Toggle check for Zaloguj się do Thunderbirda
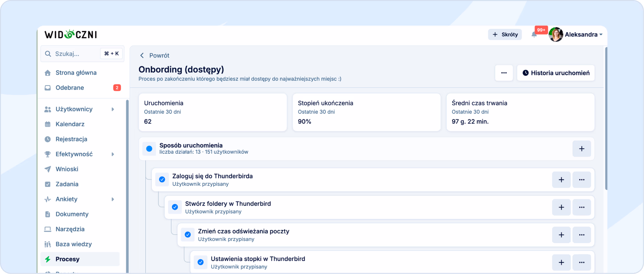644x274 pixels. [x=162, y=180]
